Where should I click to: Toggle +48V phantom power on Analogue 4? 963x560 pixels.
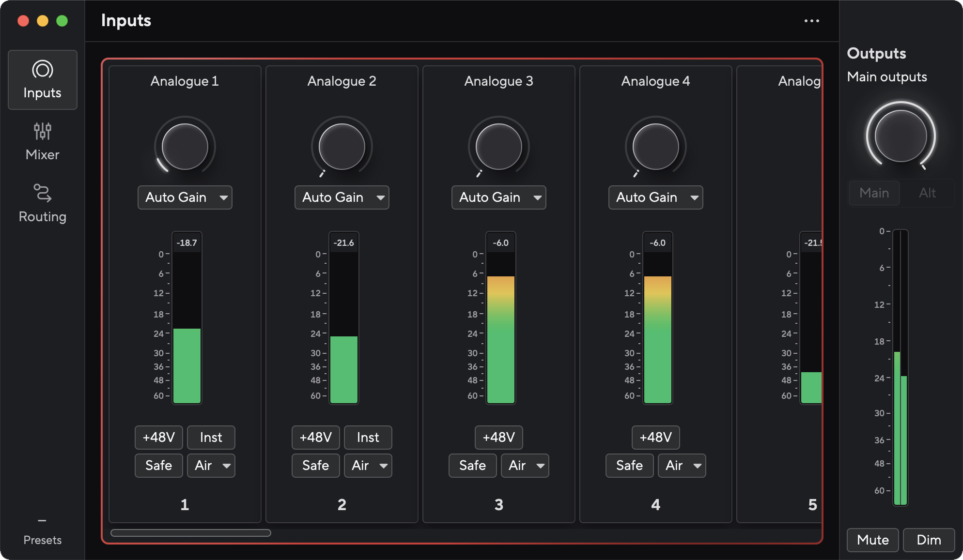coord(656,438)
